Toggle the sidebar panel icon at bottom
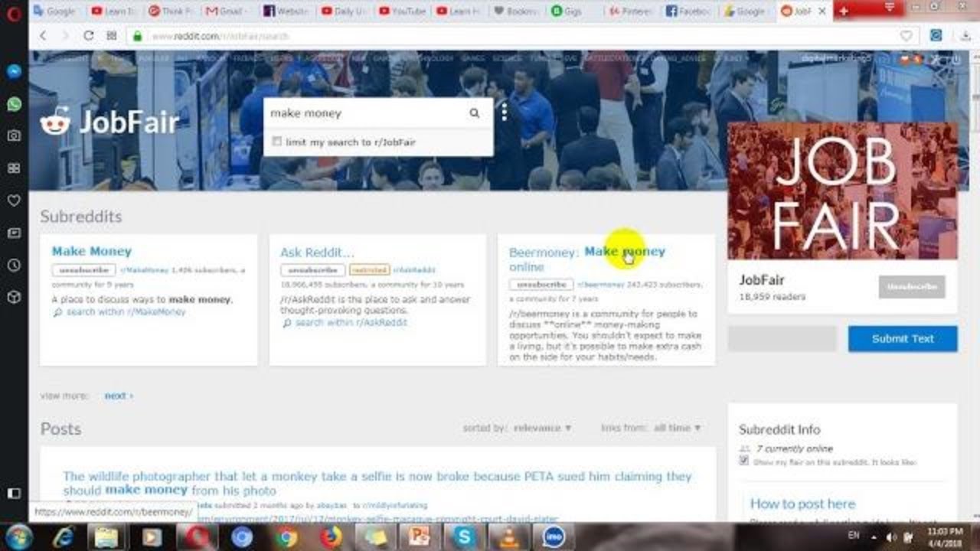Viewport: 980px width, 551px height. 13,493
